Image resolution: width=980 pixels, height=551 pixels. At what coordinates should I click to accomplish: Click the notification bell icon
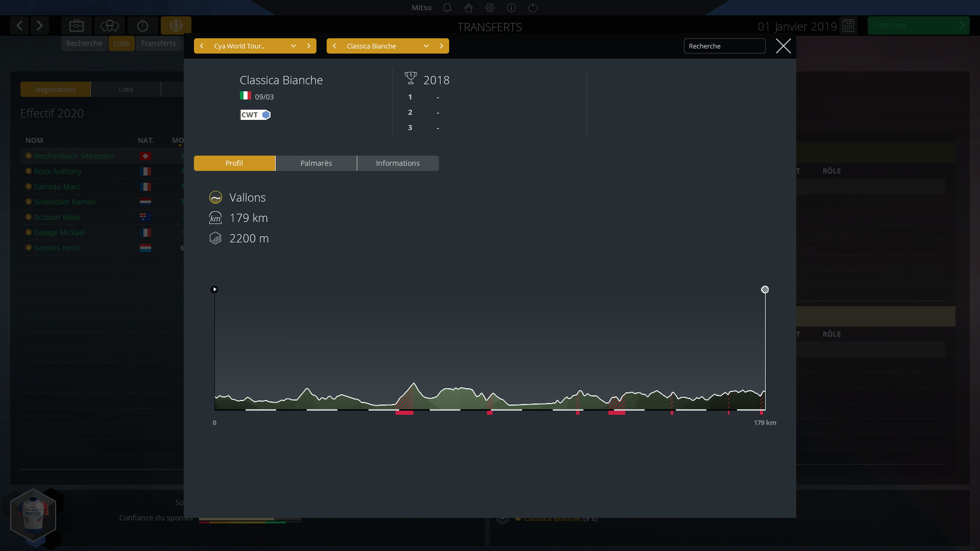447,8
